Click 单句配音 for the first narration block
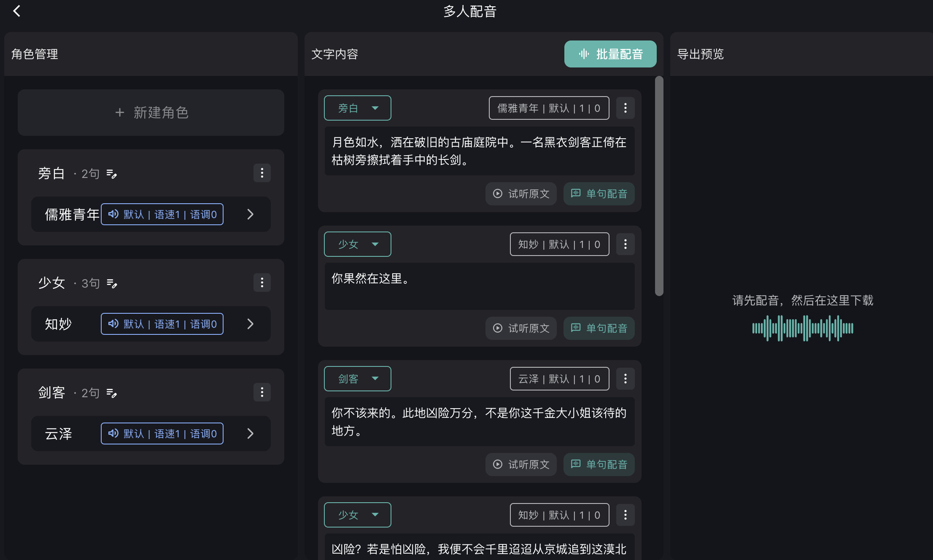The width and height of the screenshot is (933, 560). [599, 194]
